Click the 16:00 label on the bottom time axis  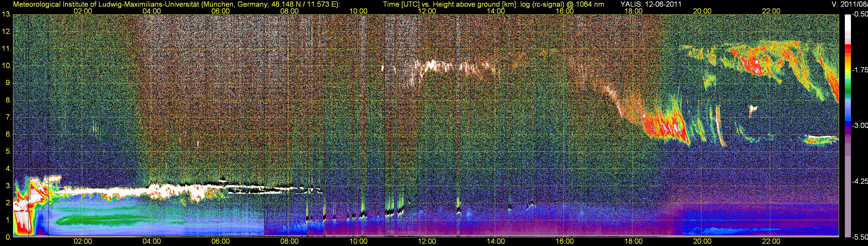(565, 241)
